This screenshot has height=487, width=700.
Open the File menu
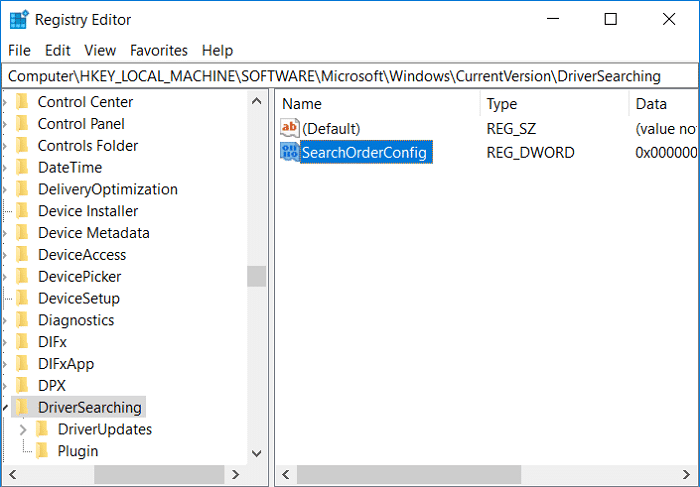click(x=19, y=50)
